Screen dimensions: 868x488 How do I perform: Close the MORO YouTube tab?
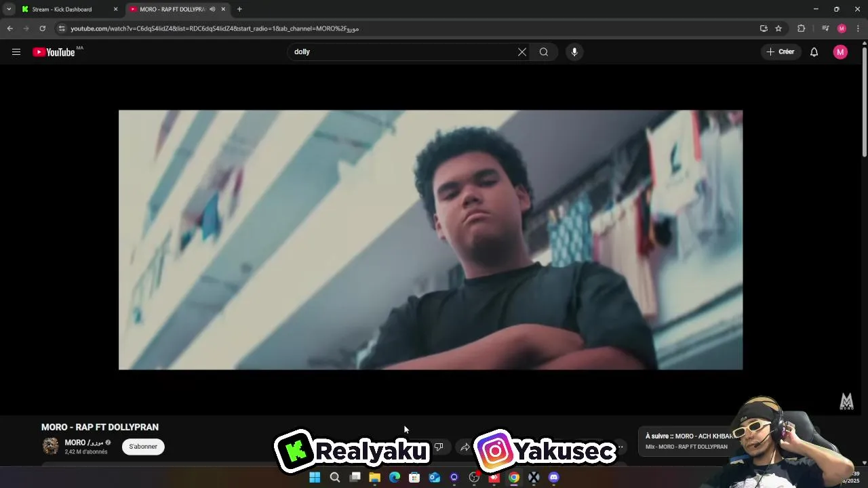[x=223, y=9]
